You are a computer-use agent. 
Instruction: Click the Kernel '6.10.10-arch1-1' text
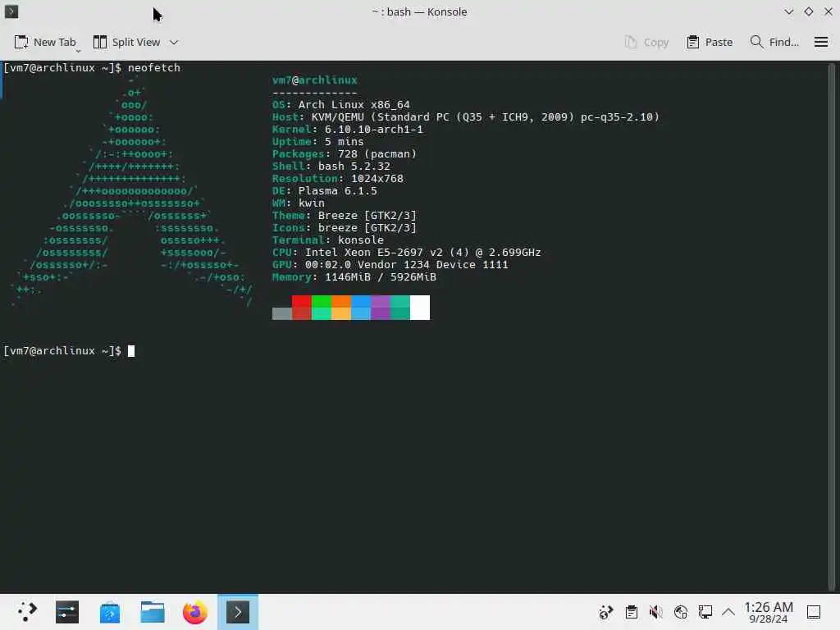tap(373, 129)
